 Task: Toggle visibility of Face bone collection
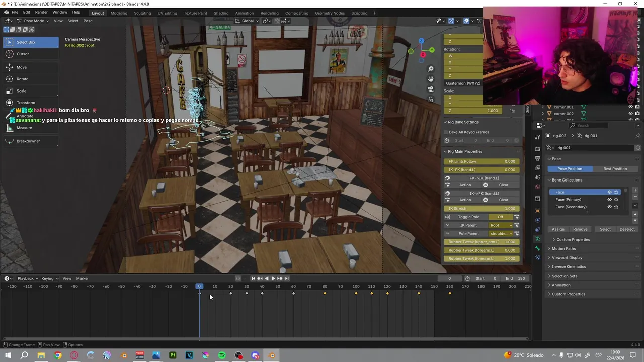(x=609, y=192)
